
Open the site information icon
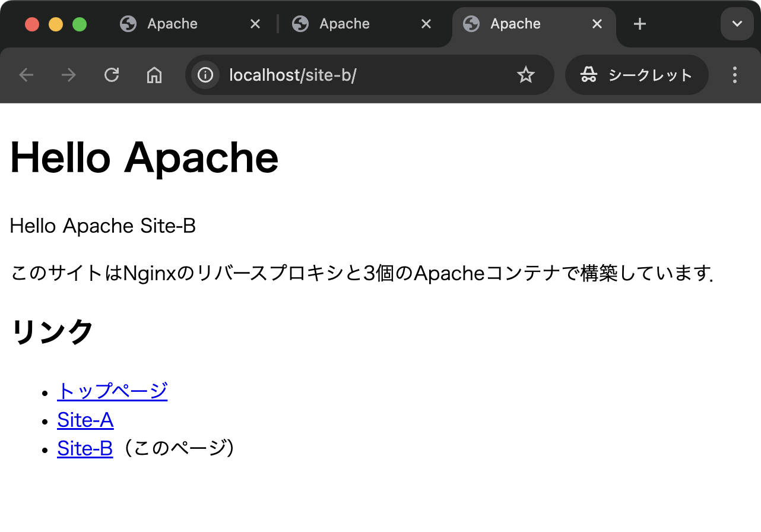coord(205,75)
